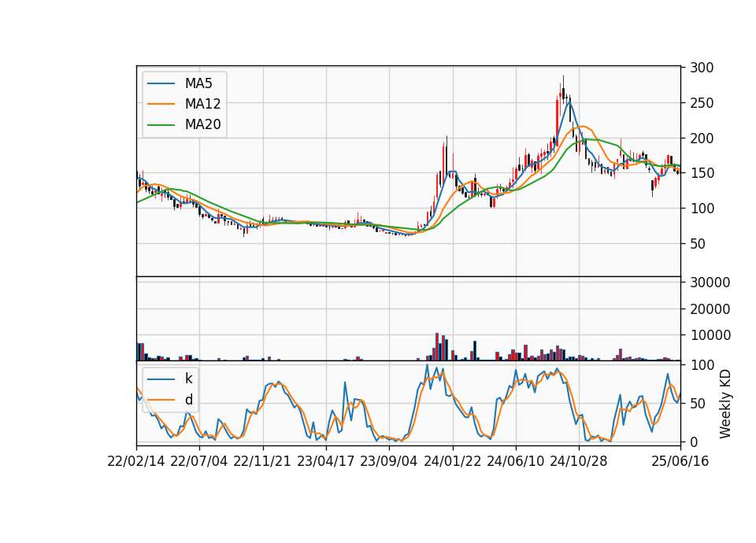This screenshot has width=756, height=543.
Task: Click the 200 price axis label
Action: pyautogui.click(x=702, y=139)
